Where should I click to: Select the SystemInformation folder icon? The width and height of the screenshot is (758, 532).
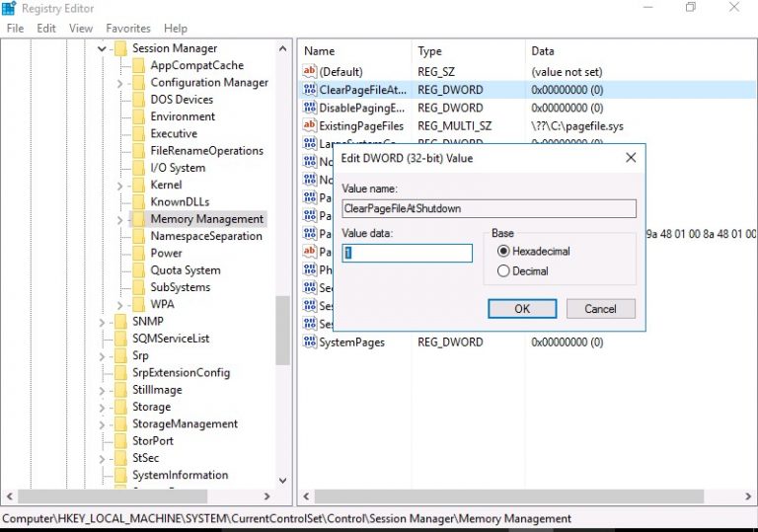[120, 476]
